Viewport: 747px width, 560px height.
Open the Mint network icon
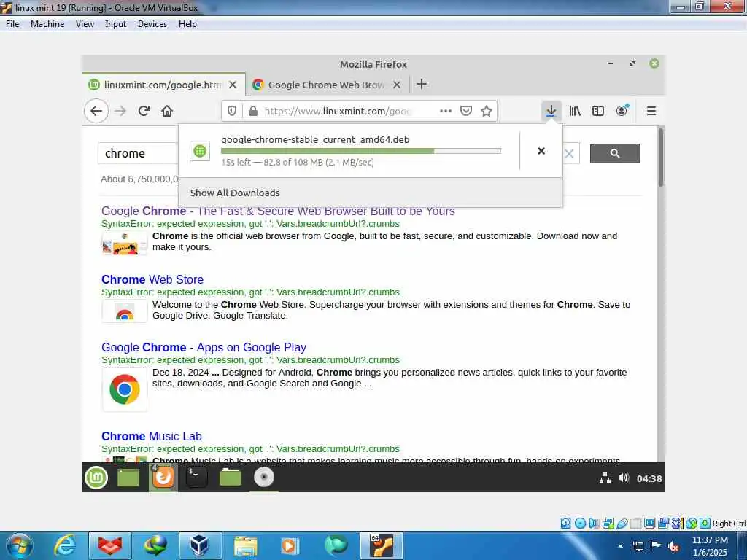click(605, 478)
